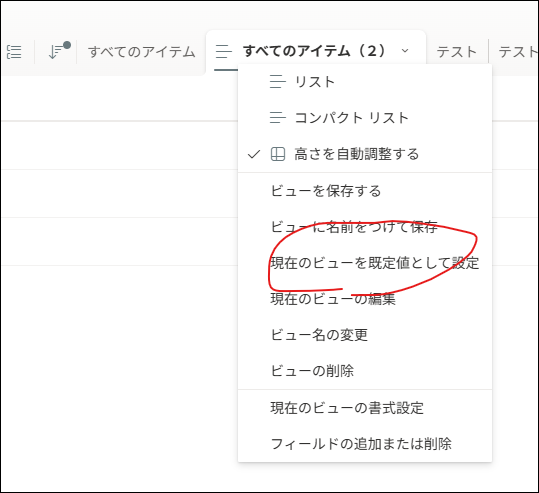Viewport: 539px width, 493px height.
Task: Open 現在のビューの編集
Action: click(365, 299)
